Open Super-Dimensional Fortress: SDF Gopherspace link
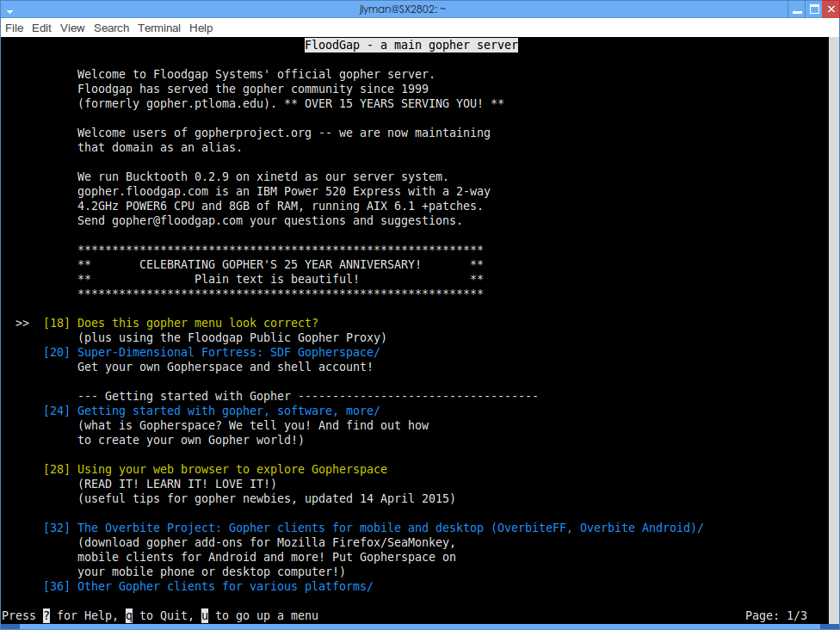The width and height of the screenshot is (840, 630). click(x=228, y=352)
